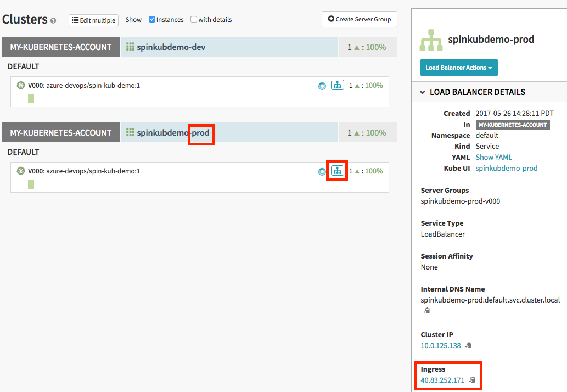567x392 pixels.
Task: Collapse the LOAD BALANCER DETAILS section
Action: tap(422, 92)
